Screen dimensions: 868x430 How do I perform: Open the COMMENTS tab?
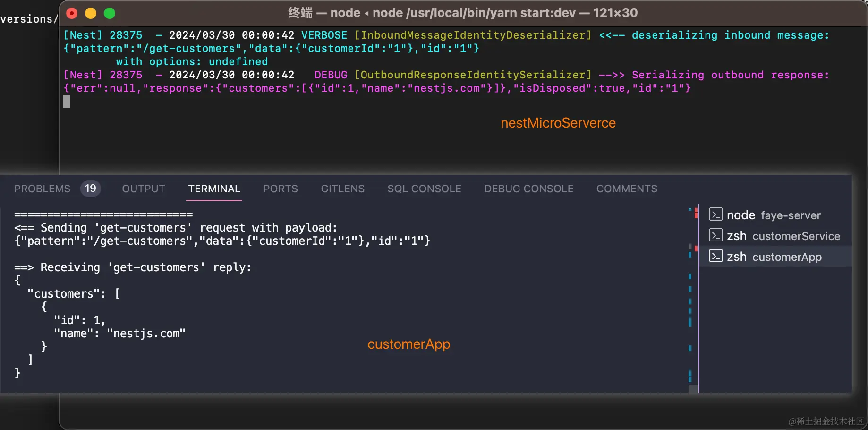point(627,189)
